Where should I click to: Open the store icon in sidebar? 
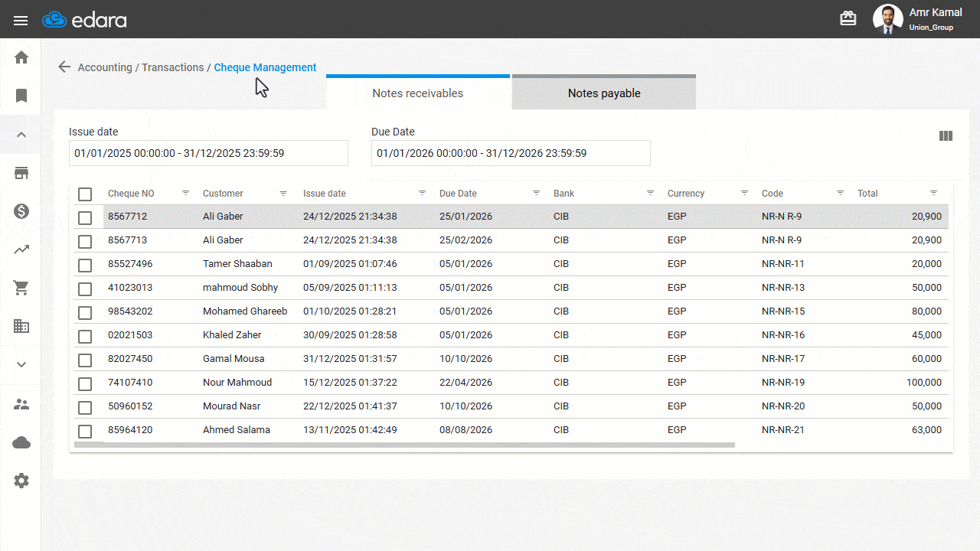(21, 173)
